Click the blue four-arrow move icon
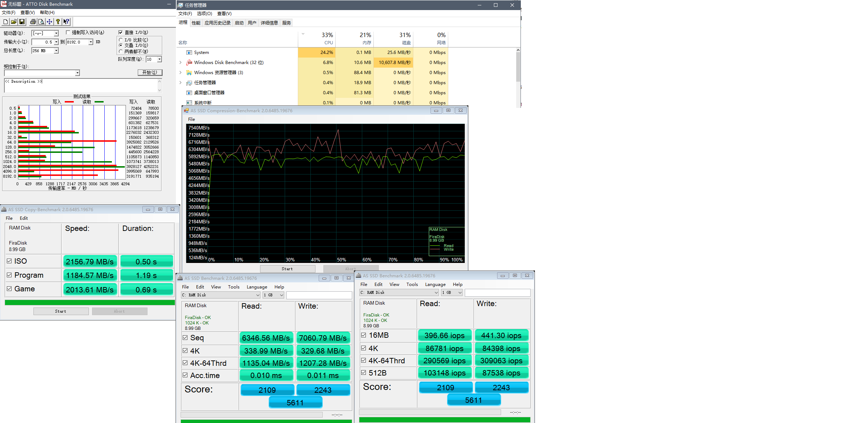Image resolution: width=868 pixels, height=423 pixels. click(x=50, y=22)
